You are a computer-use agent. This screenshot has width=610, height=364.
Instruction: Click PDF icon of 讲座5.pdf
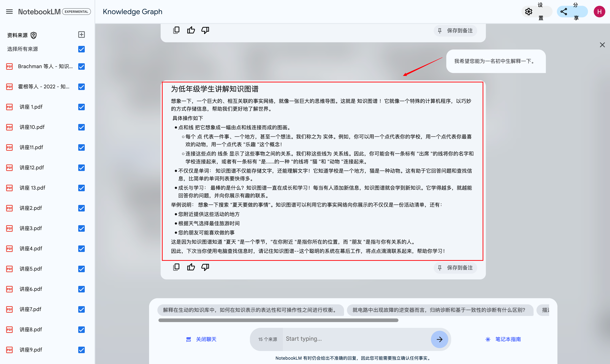point(9,269)
